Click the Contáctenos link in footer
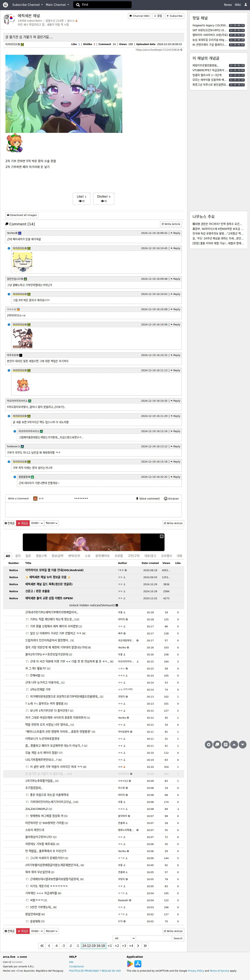Screen dimensions: 250x980 tap(76, 966)
